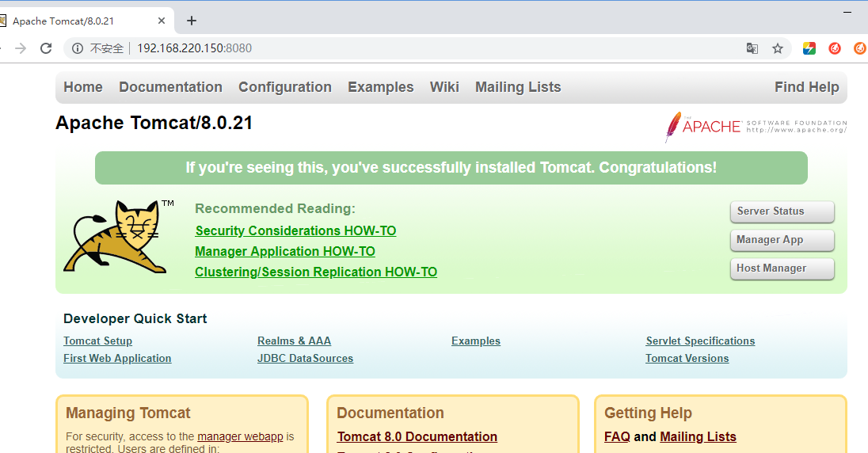Open Examples link under Developer Quick Start
Image resolution: width=868 pixels, height=453 pixels.
[476, 341]
